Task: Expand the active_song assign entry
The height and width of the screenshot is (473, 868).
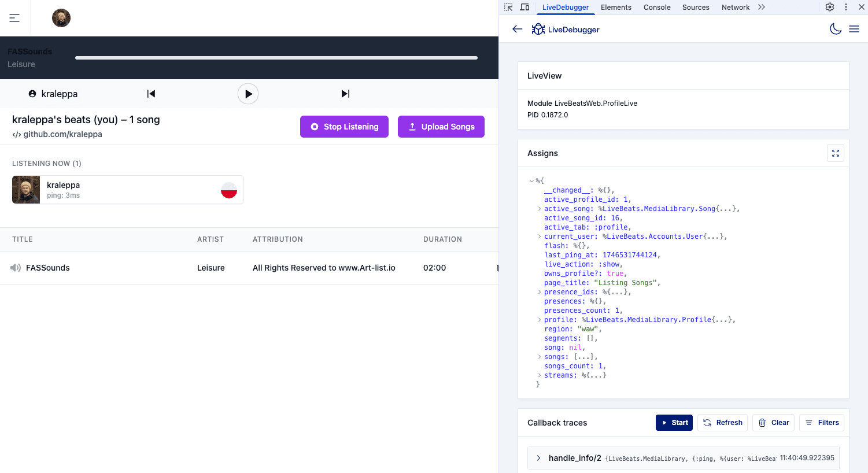Action: [x=540, y=209]
